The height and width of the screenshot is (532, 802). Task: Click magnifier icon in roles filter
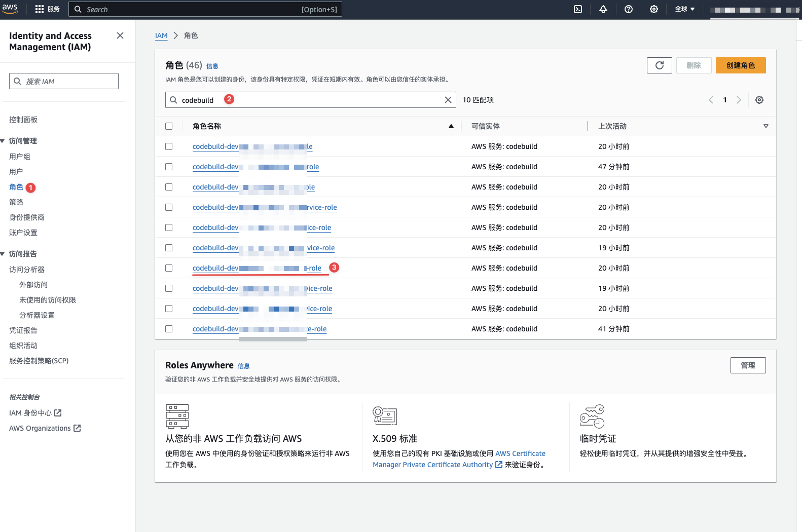pyautogui.click(x=173, y=100)
